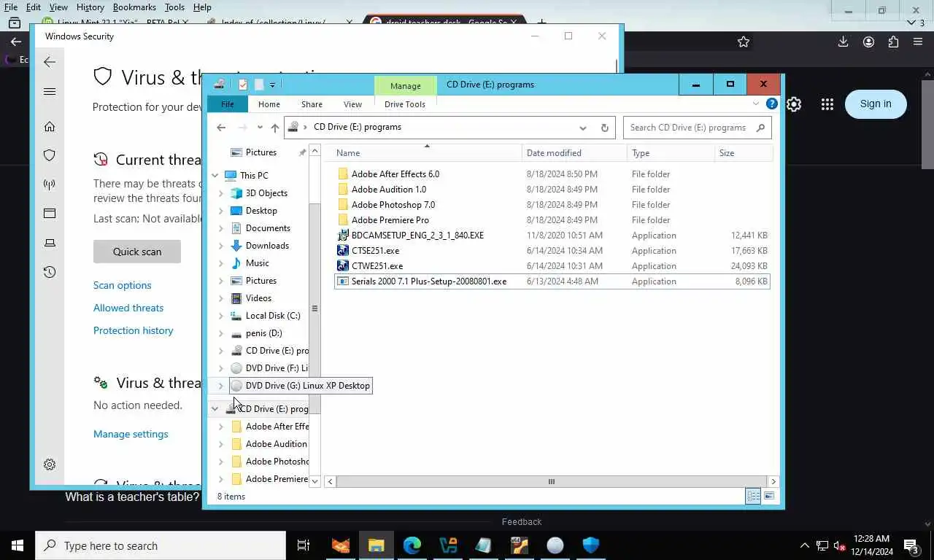Expand the 3D Objects tree node
This screenshot has width=934, height=560.
pyautogui.click(x=221, y=193)
